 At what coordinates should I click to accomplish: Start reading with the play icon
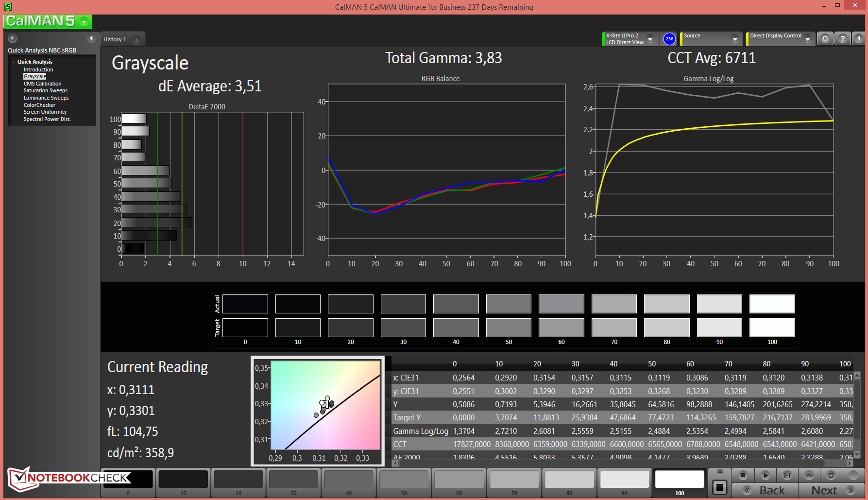click(765, 475)
